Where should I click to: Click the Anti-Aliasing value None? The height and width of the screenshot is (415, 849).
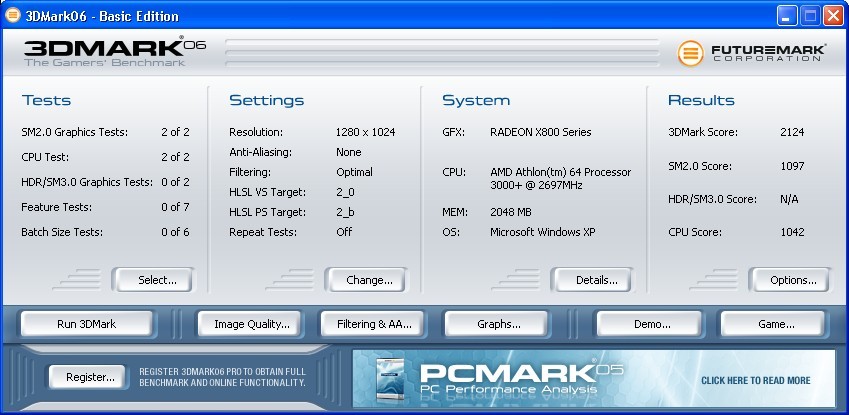point(349,152)
